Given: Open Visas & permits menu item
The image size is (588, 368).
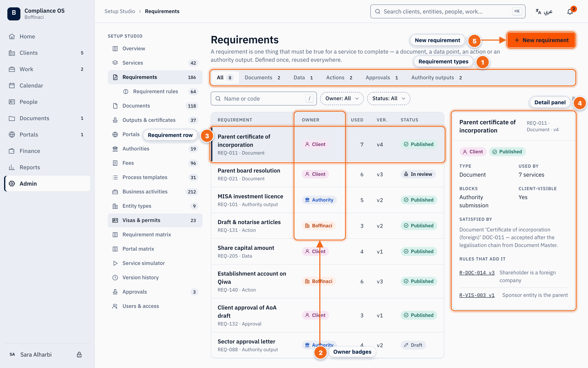Looking at the screenshot, I should 155,220.
